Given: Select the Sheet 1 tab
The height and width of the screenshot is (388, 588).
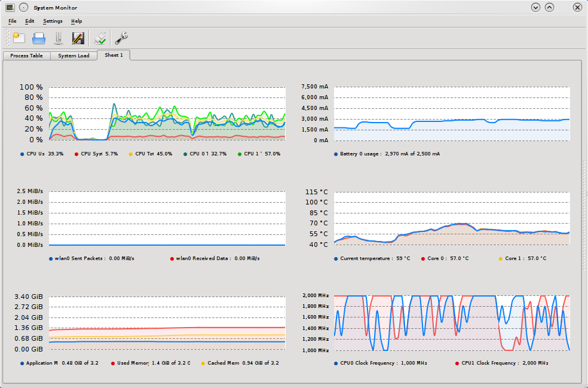Looking at the screenshot, I should (x=114, y=55).
